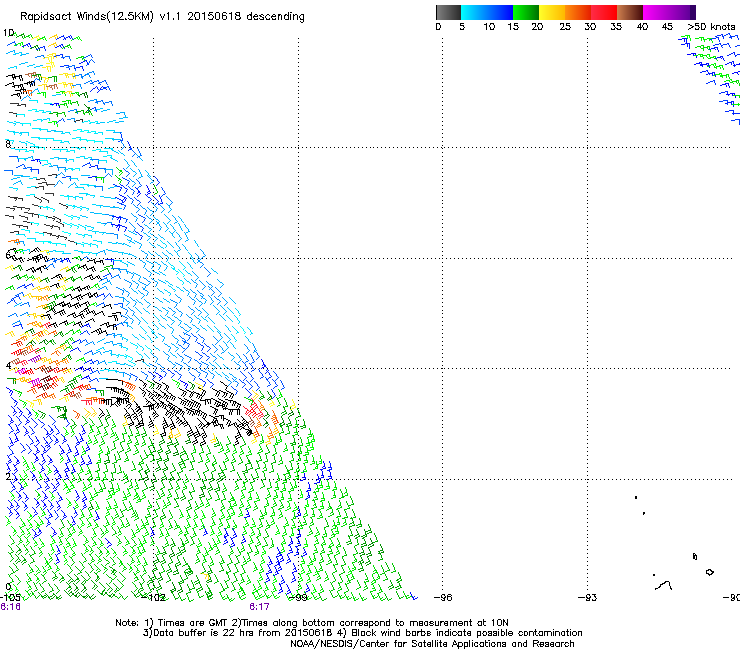
Task: Select the orange 25-30 knots color segment
Action: click(x=578, y=12)
